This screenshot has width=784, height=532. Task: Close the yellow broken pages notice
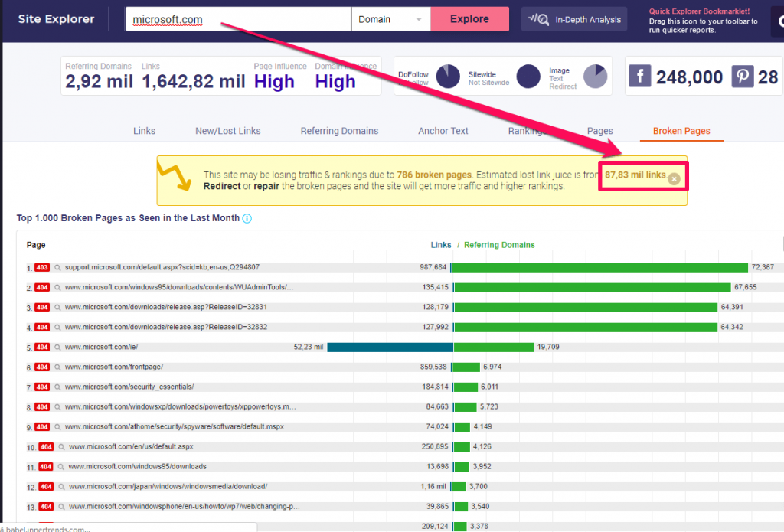(674, 179)
